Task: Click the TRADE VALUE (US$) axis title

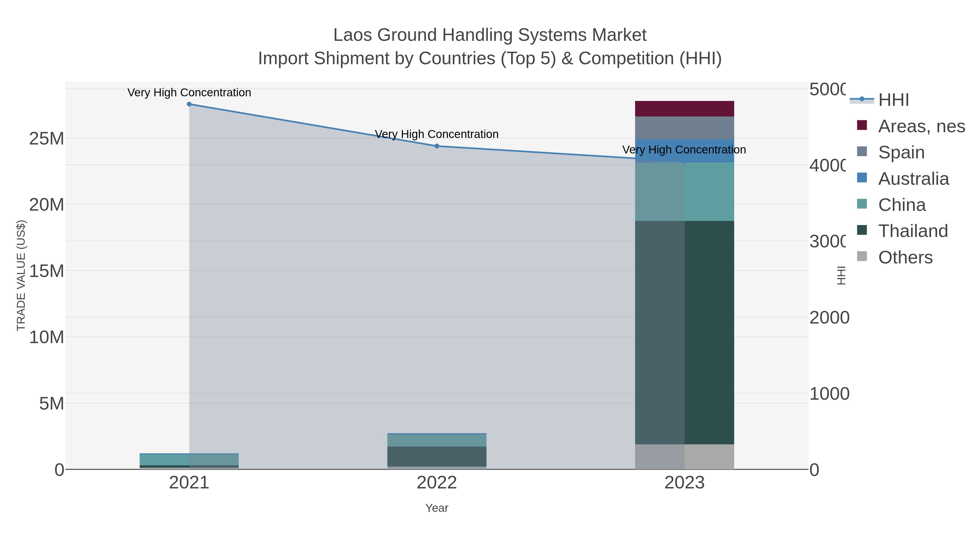Action: coord(21,275)
